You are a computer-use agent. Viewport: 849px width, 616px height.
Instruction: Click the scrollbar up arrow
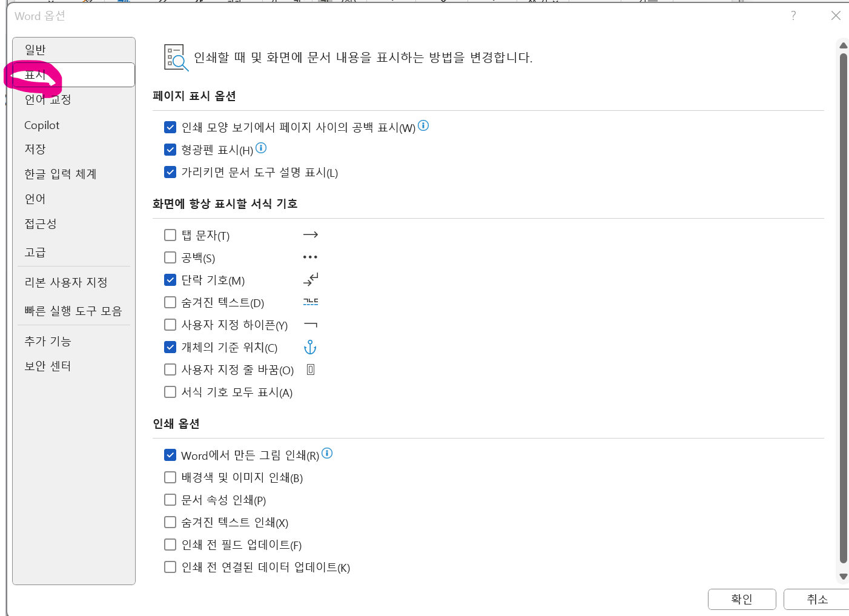coord(843,45)
